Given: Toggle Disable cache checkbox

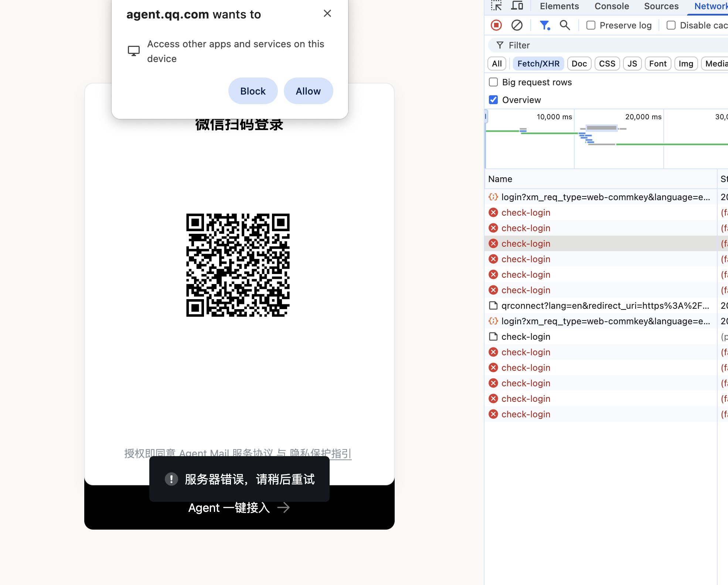Looking at the screenshot, I should click(671, 25).
